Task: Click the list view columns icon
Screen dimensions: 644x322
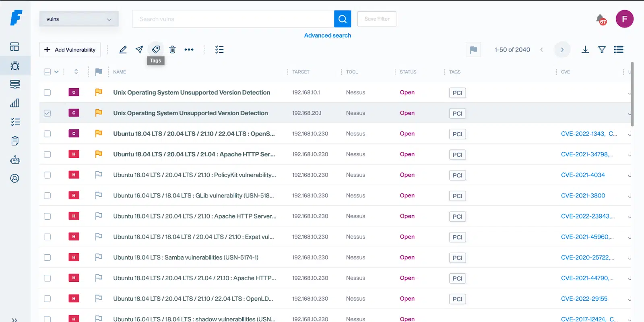Action: point(619,50)
